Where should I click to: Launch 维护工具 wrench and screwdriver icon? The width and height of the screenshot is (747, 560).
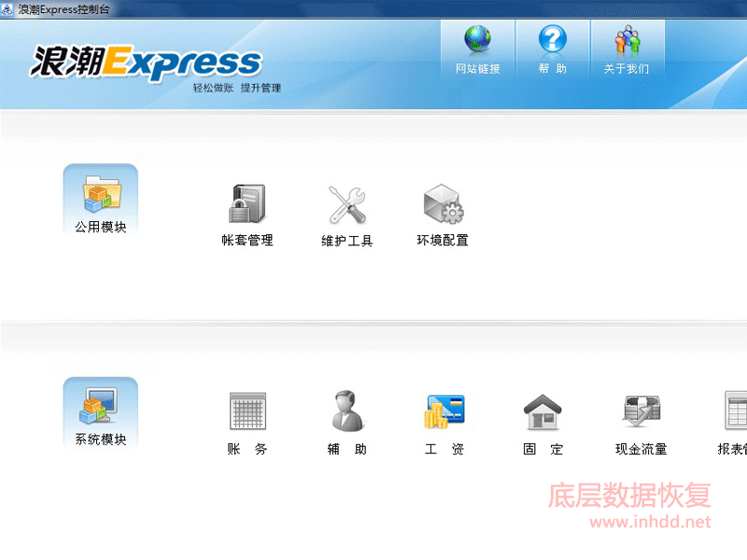pos(347,204)
